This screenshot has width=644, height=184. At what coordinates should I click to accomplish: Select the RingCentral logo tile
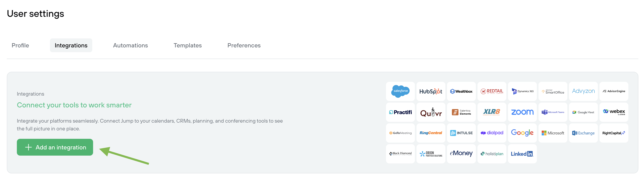(x=431, y=133)
